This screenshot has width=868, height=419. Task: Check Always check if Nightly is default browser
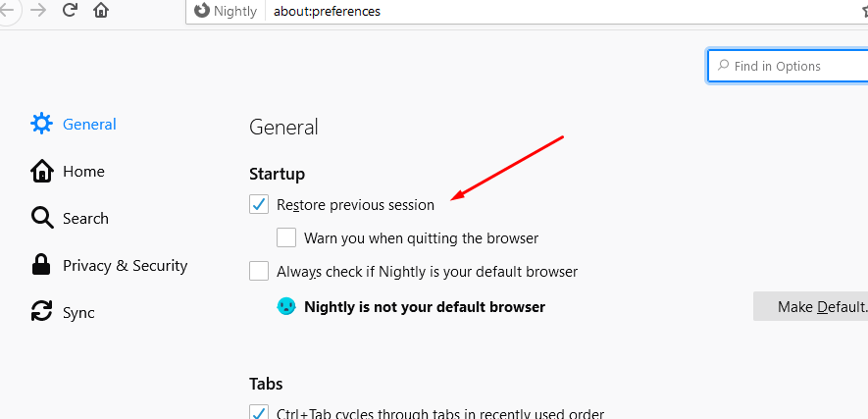click(259, 271)
